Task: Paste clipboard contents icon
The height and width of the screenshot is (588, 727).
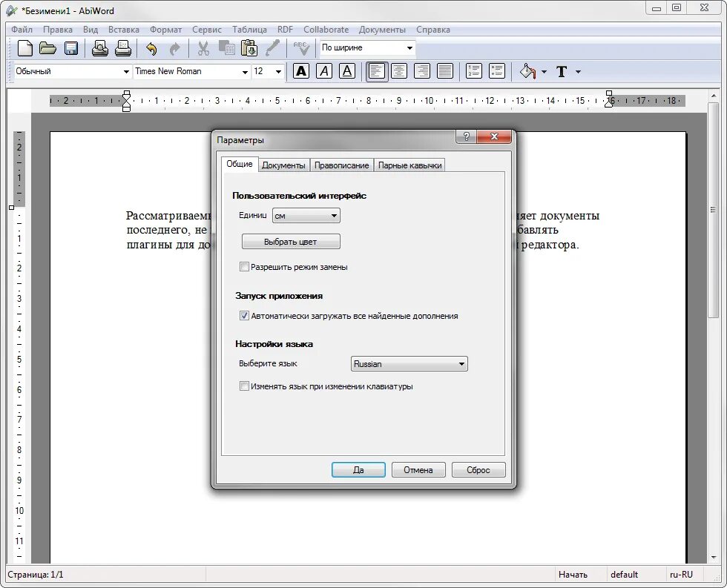Action: [249, 48]
